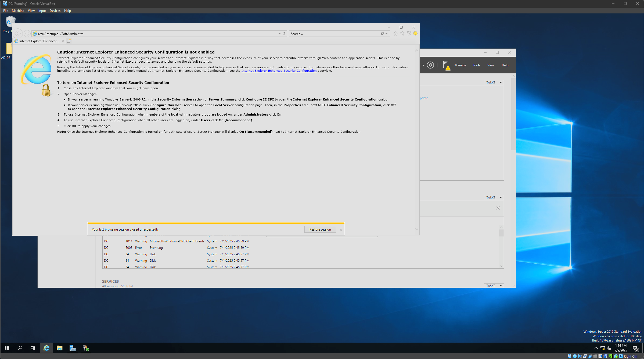Click the search magnifier icon in IE

pos(382,34)
